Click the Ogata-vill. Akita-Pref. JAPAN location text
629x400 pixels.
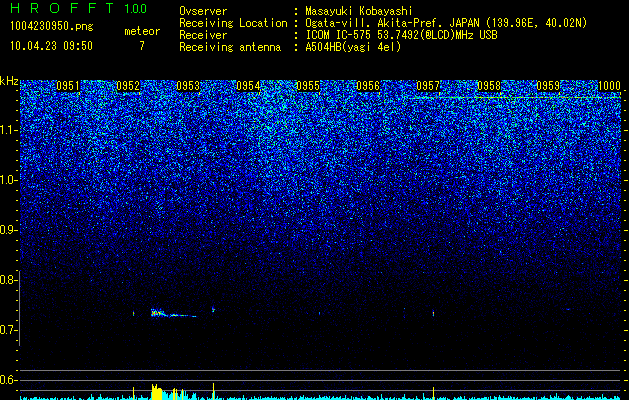446,23
